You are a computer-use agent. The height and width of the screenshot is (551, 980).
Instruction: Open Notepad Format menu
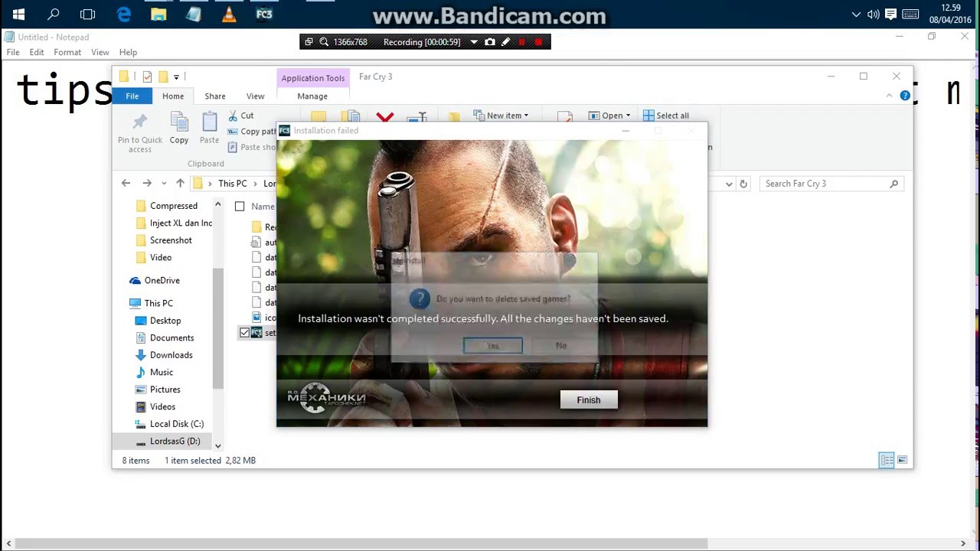[67, 52]
